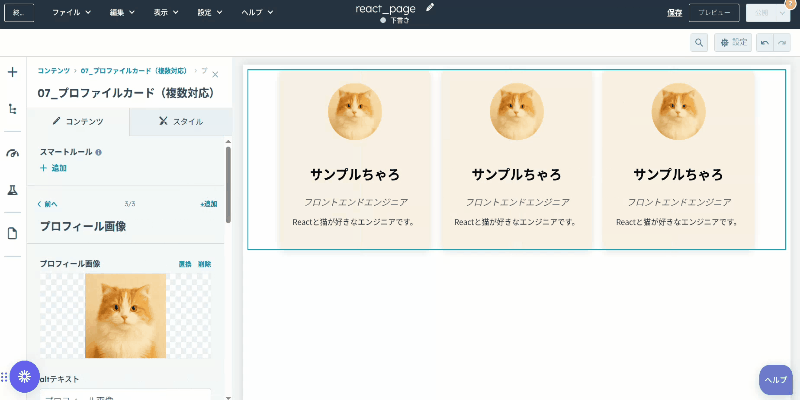Open the add module plus icon in sidebar
Viewport: 800px width, 400px height.
[13, 72]
